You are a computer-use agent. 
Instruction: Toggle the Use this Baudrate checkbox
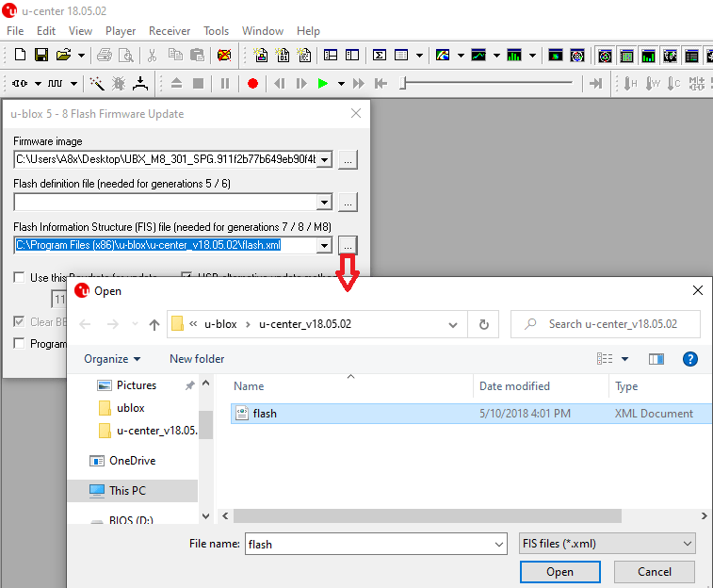pyautogui.click(x=19, y=277)
